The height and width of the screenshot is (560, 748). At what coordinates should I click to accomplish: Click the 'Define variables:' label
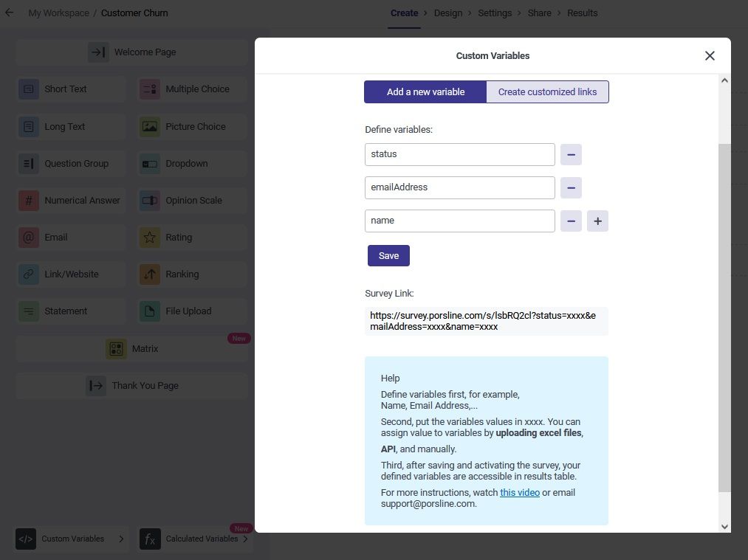click(x=399, y=130)
